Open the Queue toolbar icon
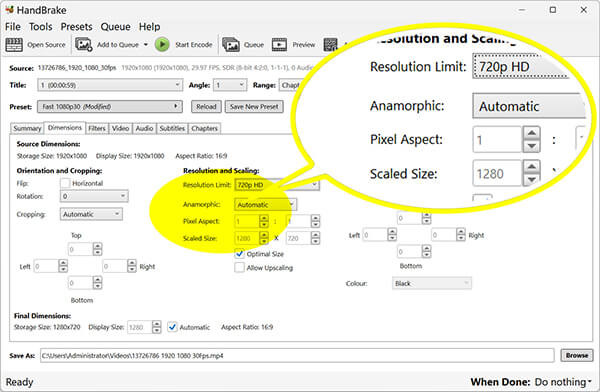600x392 pixels. point(231,45)
